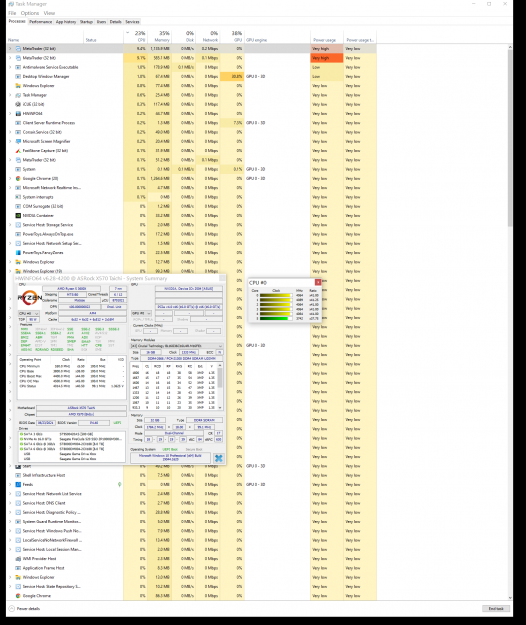
Task: Click the Feeds process icon
Action: coord(18,485)
